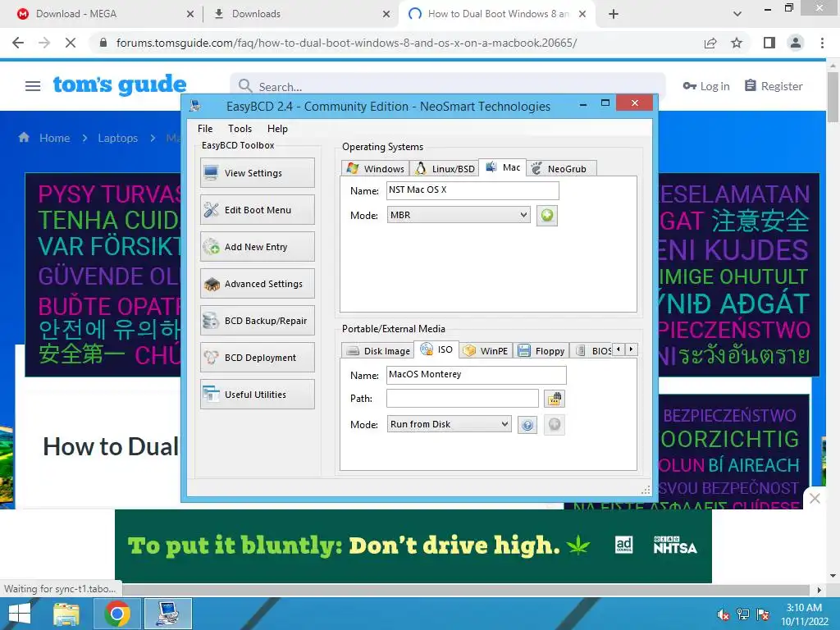Click Log in link on Tom's Guide
This screenshot has width=840, height=630.
click(x=706, y=86)
